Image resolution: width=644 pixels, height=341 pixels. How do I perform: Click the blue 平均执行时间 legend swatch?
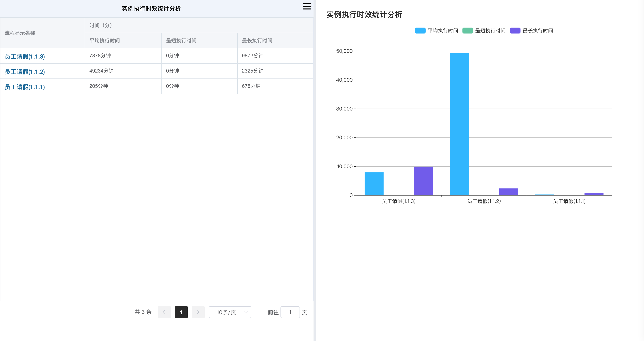pyautogui.click(x=420, y=31)
